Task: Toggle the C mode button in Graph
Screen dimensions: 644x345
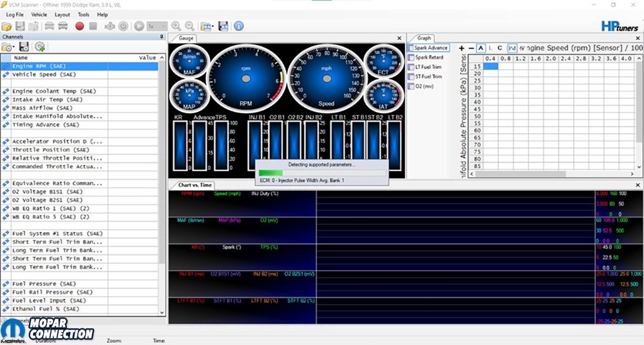Action: pos(500,48)
